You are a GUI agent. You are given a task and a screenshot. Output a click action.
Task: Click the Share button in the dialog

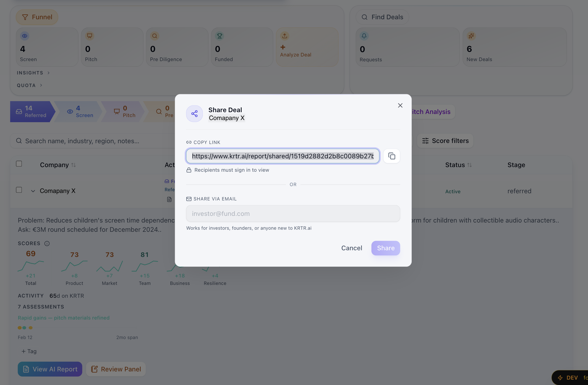(x=385, y=248)
